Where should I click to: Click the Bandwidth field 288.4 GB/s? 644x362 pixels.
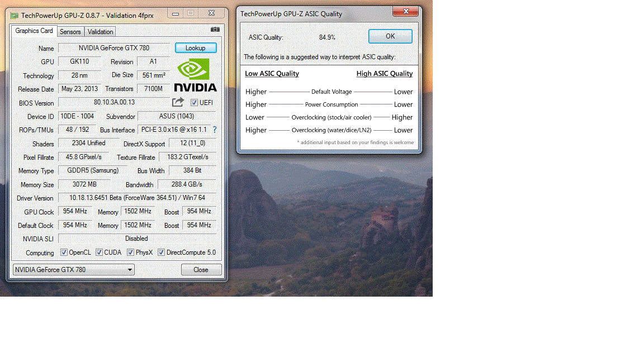click(187, 184)
